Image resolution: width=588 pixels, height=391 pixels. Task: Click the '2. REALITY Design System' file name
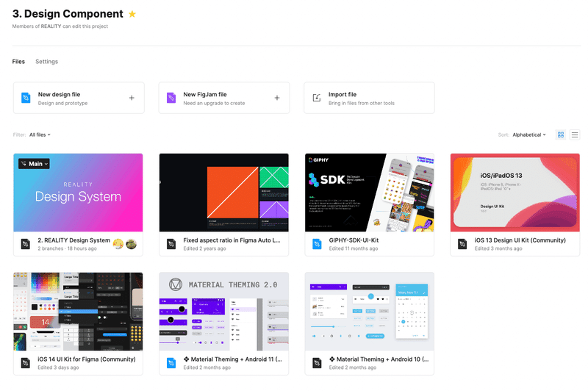(74, 240)
